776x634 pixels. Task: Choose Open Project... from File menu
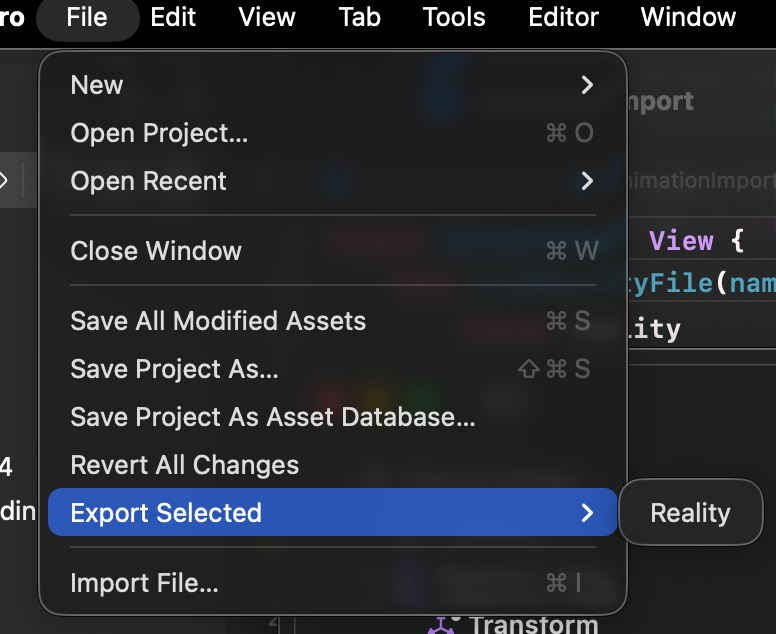[333, 133]
